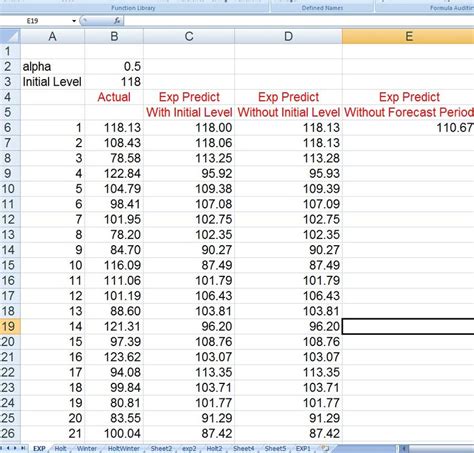
Task: Click Actual value 123.62
Action: point(114,357)
